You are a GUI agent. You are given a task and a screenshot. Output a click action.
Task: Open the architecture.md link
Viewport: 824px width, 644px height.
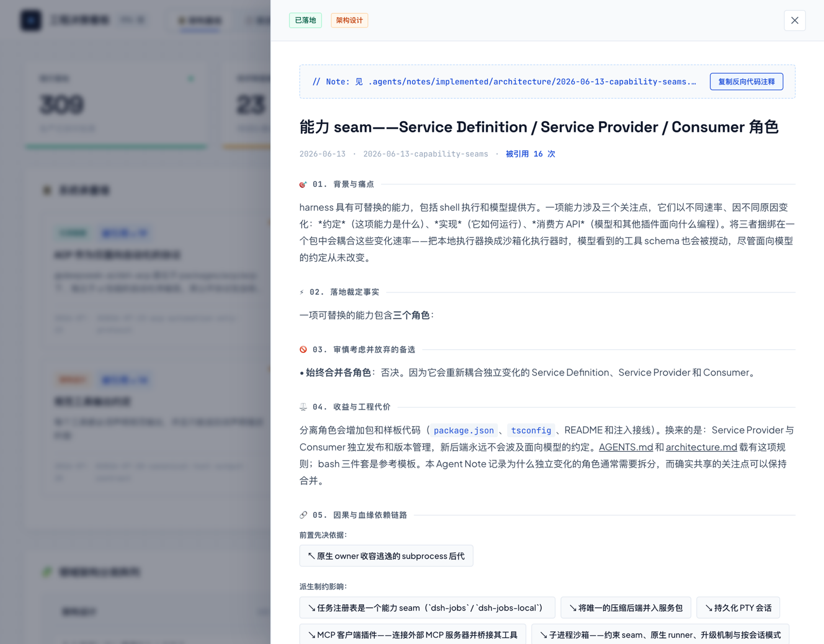pos(701,447)
